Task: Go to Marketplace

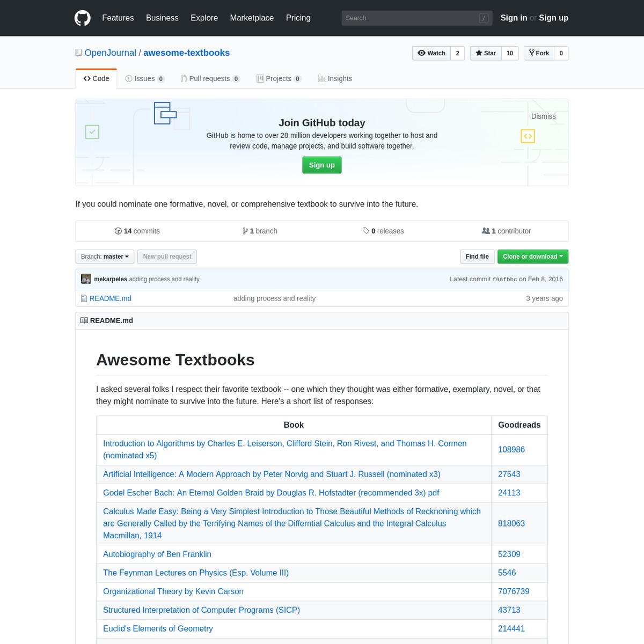Action: tap(252, 18)
